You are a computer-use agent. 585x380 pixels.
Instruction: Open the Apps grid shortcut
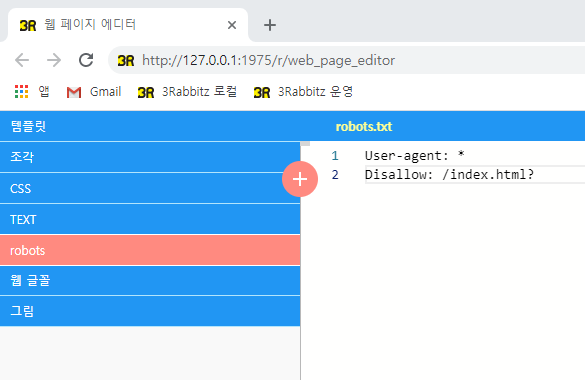pos(32,91)
